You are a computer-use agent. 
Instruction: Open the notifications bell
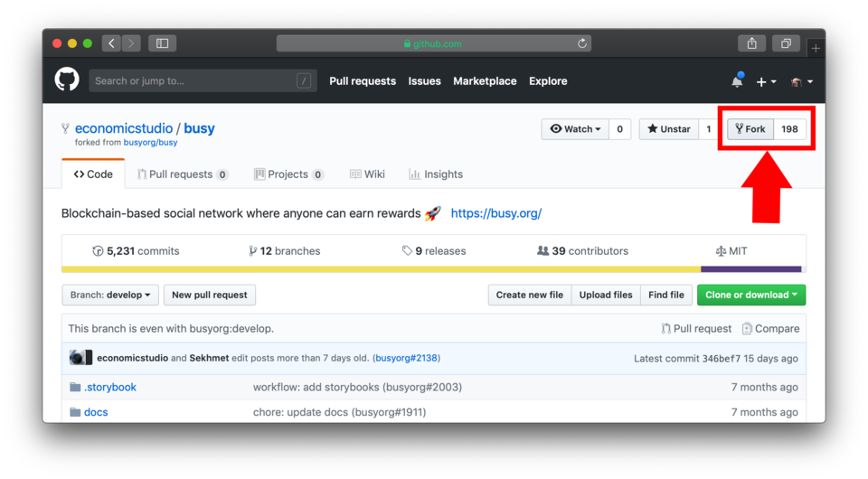tap(737, 80)
